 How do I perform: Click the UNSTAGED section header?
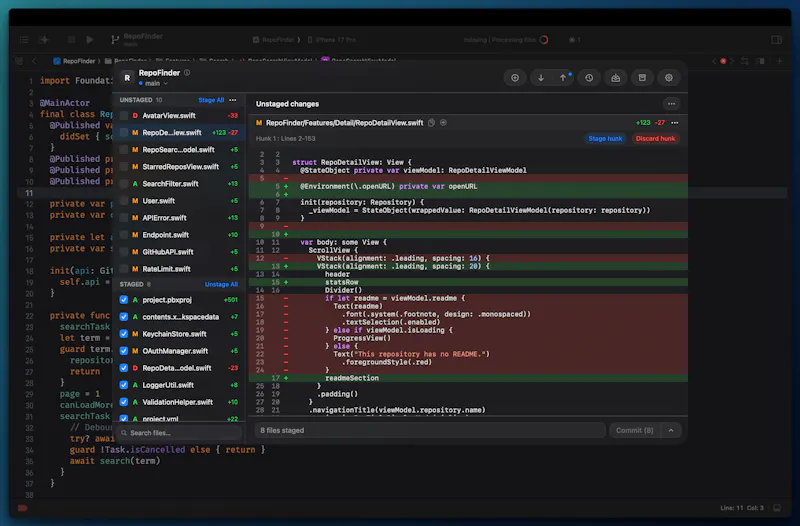tap(141, 100)
